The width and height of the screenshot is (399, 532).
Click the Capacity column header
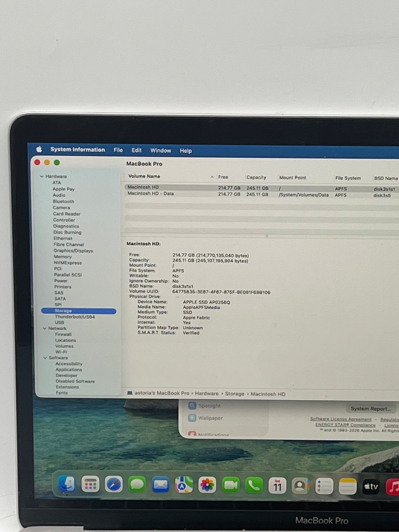[x=256, y=178]
